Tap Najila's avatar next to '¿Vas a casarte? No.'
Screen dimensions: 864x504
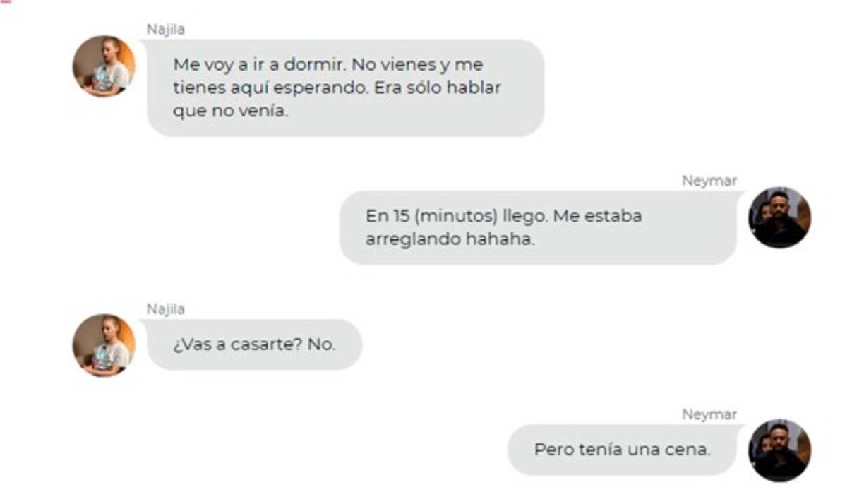tap(104, 345)
